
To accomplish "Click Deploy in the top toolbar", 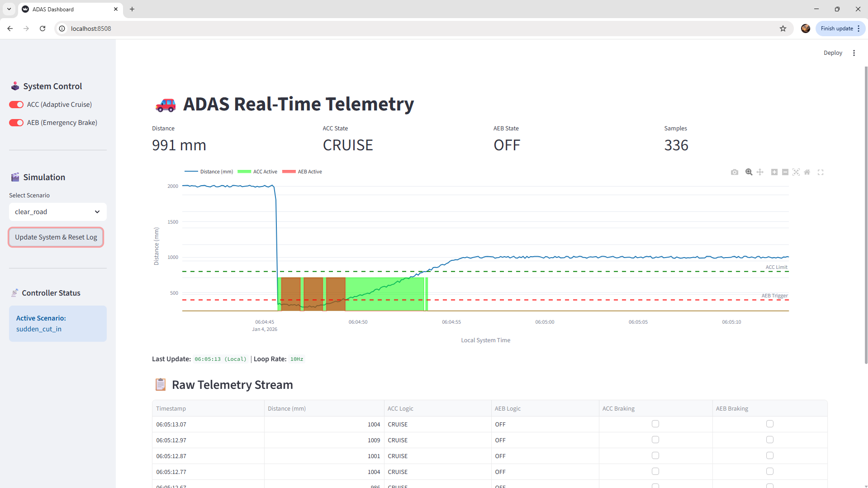I will pyautogui.click(x=832, y=53).
